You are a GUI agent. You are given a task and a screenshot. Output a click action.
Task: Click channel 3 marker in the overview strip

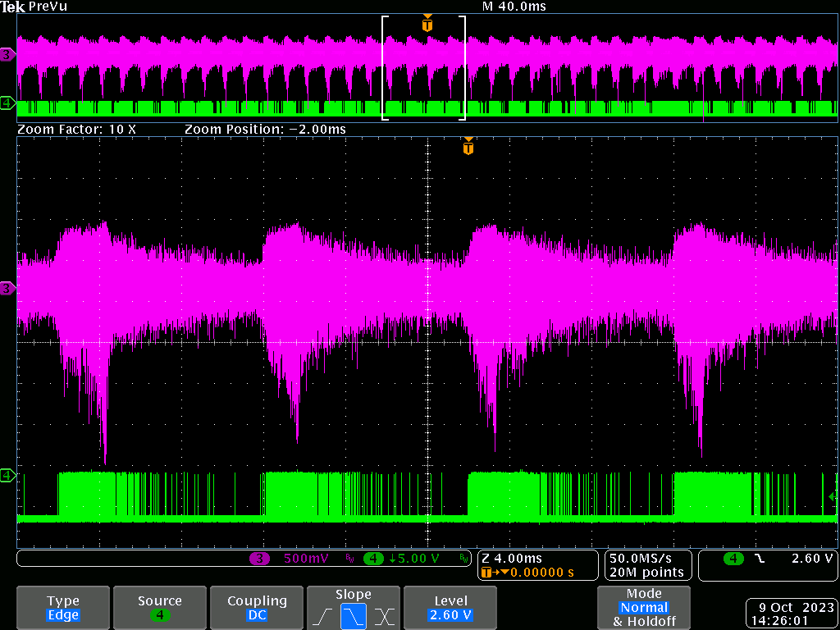tap(8, 55)
